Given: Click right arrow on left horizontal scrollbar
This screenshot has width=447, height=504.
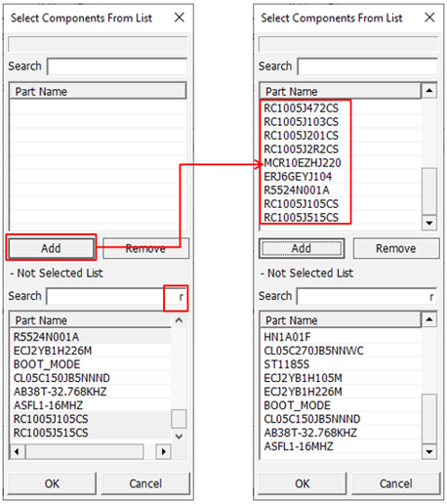Looking at the screenshot, I should click(x=164, y=451).
